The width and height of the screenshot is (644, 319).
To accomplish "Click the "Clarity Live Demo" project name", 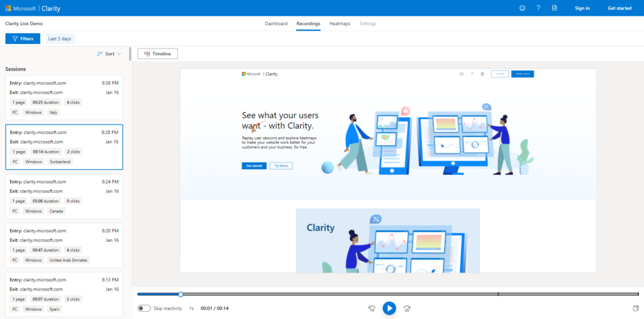I will tap(24, 23).
